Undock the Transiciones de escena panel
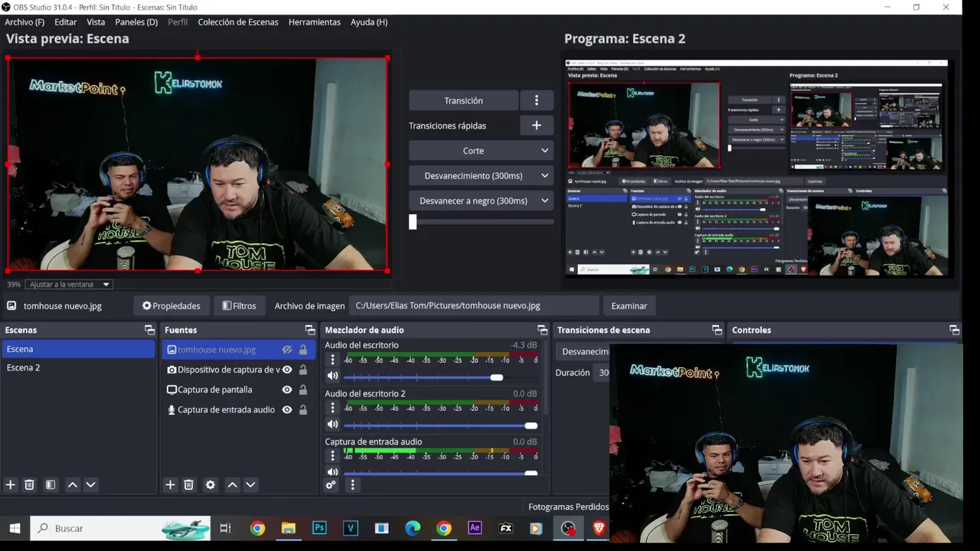The image size is (980, 551). coord(717,330)
